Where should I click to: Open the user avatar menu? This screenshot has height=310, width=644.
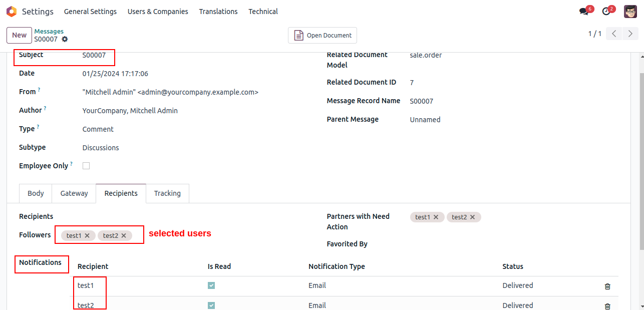coord(630,12)
